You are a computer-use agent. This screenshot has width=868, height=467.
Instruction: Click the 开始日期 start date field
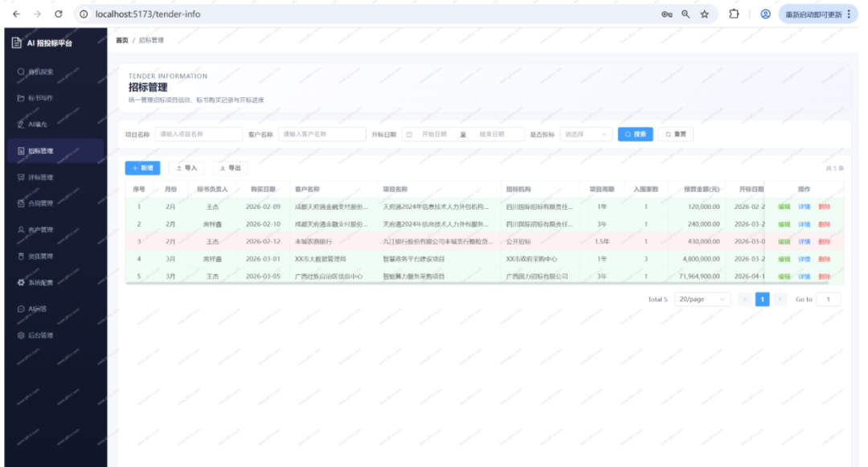[x=435, y=134]
